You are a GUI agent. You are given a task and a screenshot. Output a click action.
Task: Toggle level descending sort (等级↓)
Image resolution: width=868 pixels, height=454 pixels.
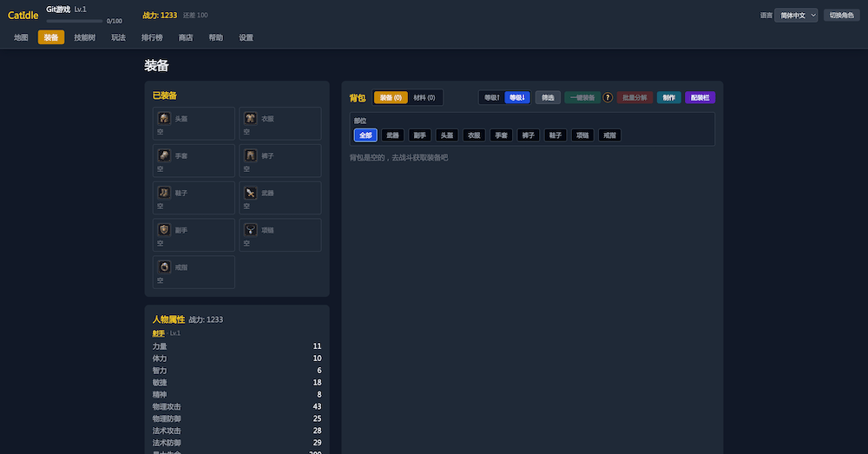(517, 97)
